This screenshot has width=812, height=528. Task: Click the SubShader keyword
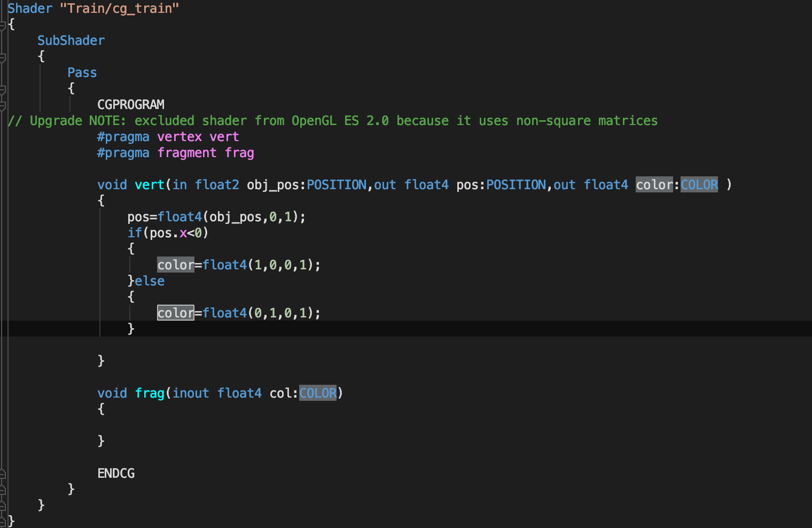pos(71,41)
